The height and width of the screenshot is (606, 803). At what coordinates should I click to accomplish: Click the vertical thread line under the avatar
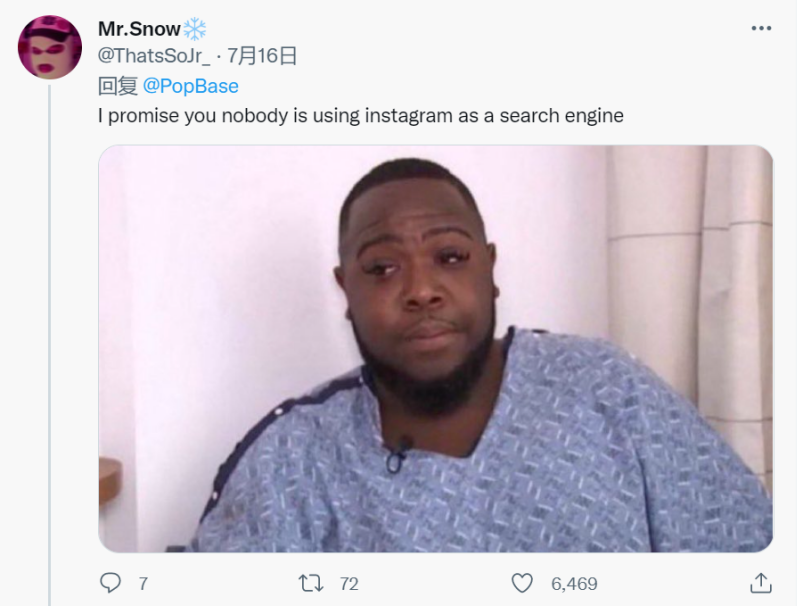(x=50, y=345)
